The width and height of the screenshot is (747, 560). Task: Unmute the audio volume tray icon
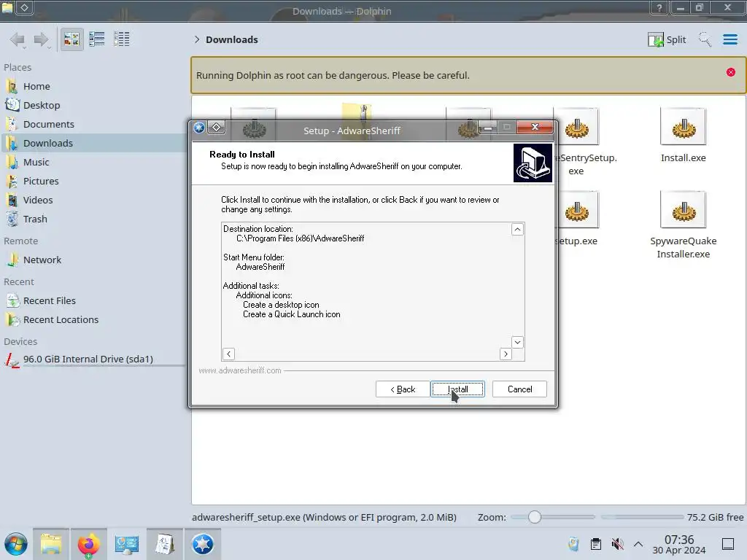(617, 544)
